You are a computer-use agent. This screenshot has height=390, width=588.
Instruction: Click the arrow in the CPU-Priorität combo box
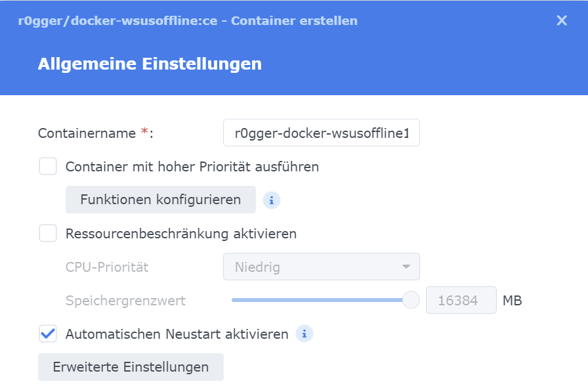tap(406, 267)
